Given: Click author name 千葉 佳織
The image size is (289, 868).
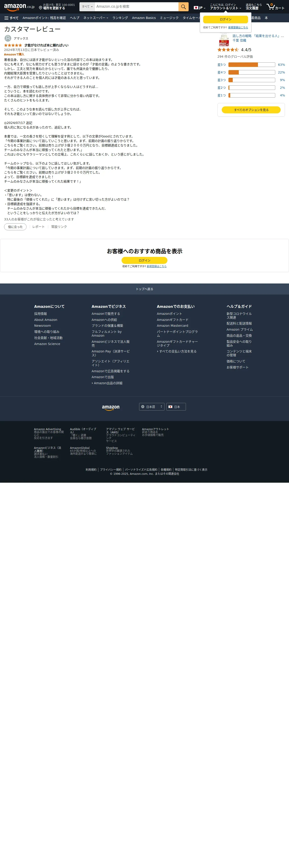Looking at the screenshot, I should tap(239, 40).
